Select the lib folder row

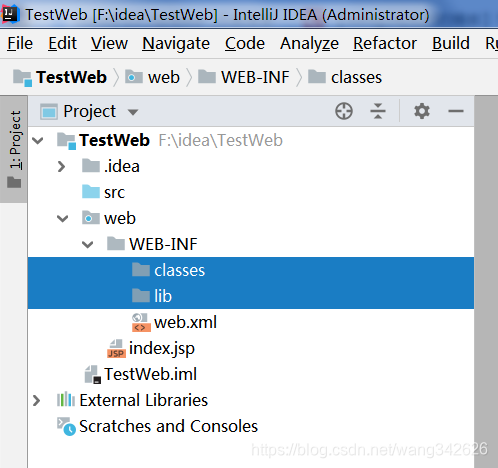pos(251,296)
